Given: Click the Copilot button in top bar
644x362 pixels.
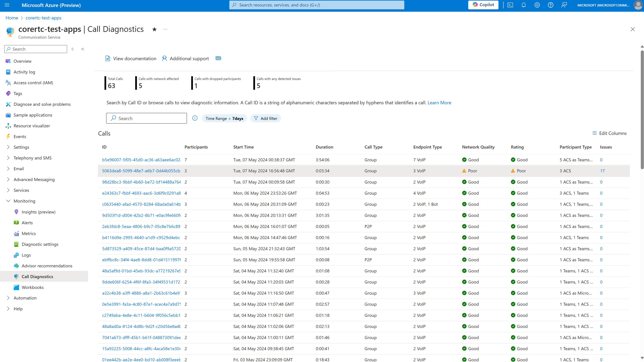Looking at the screenshot, I should click(483, 5).
